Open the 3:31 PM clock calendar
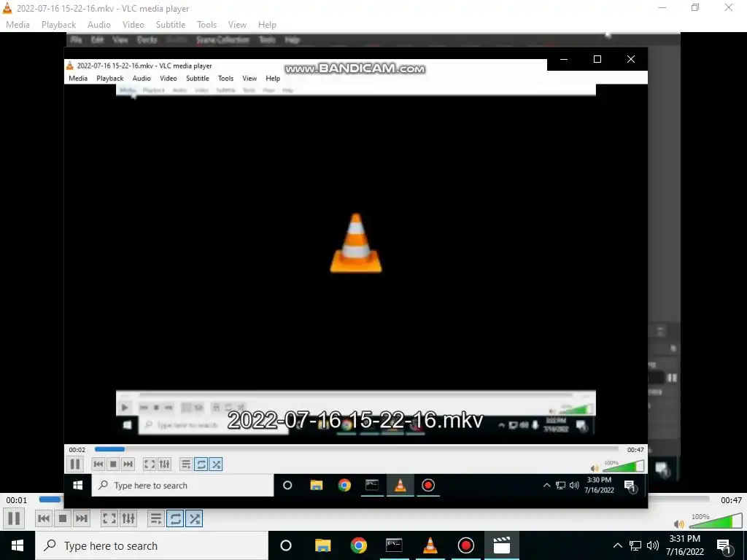The image size is (747, 560). click(684, 545)
